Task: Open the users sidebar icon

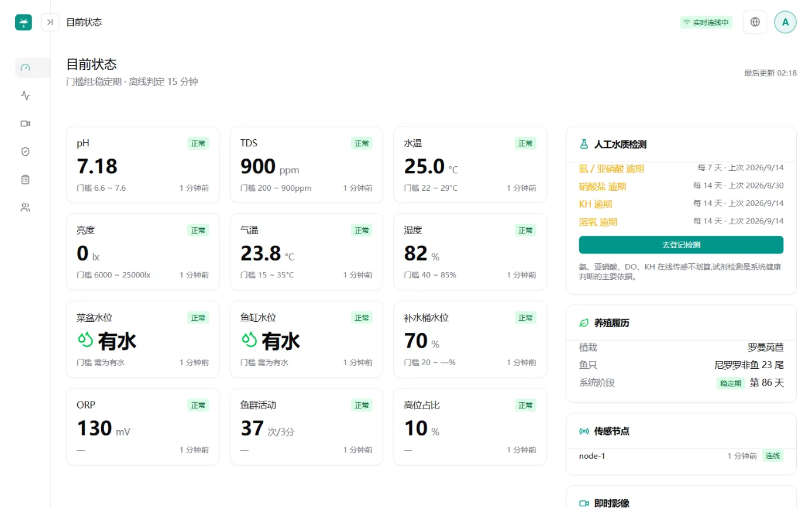Action: click(25, 207)
